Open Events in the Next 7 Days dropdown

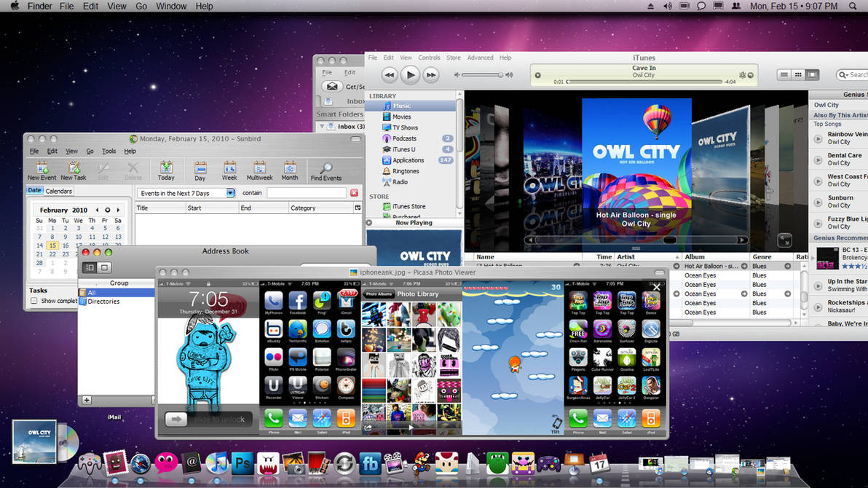click(x=186, y=193)
